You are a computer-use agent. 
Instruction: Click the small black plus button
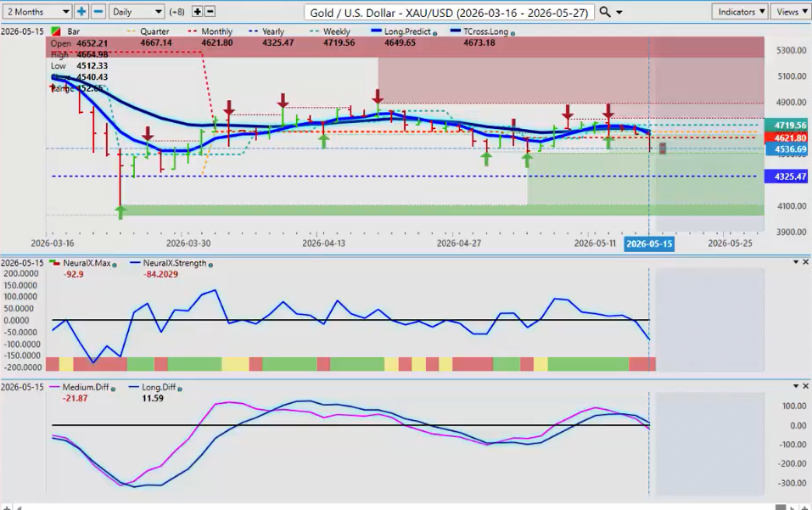197,11
